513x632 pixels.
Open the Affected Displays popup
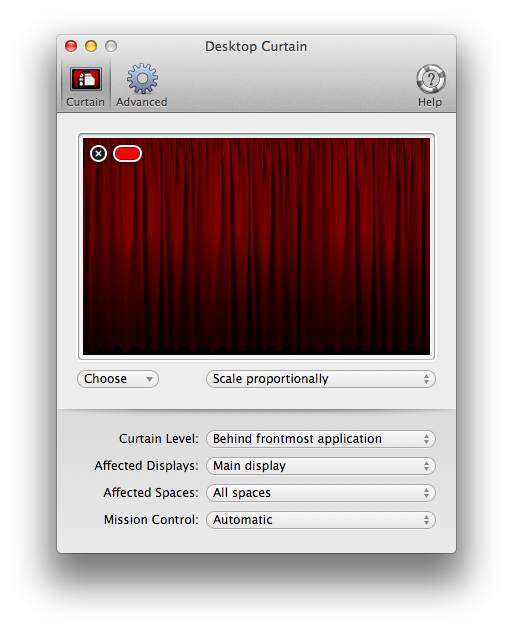coord(321,466)
